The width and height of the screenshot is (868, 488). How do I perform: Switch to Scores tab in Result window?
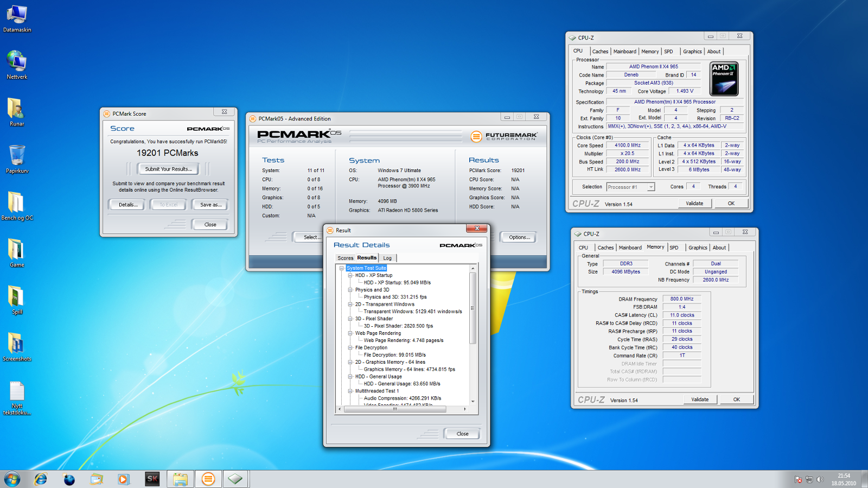345,258
